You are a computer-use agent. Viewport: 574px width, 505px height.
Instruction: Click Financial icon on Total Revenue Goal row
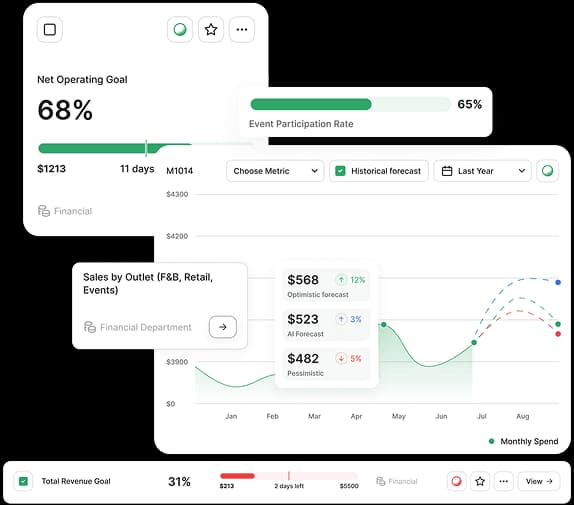click(x=381, y=481)
